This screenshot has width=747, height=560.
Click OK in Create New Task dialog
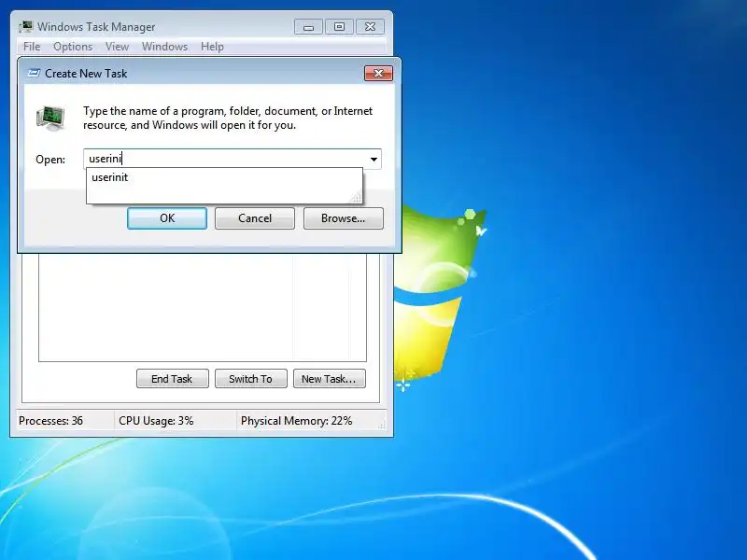[167, 218]
